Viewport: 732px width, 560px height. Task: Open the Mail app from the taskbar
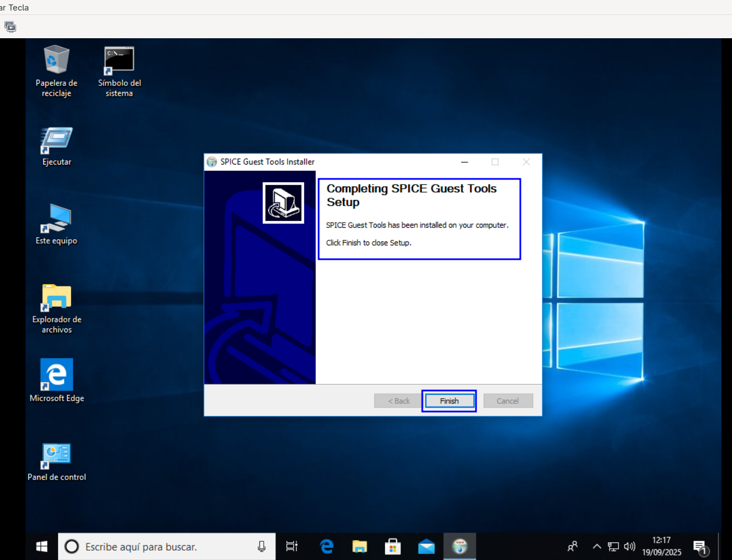pos(426,547)
